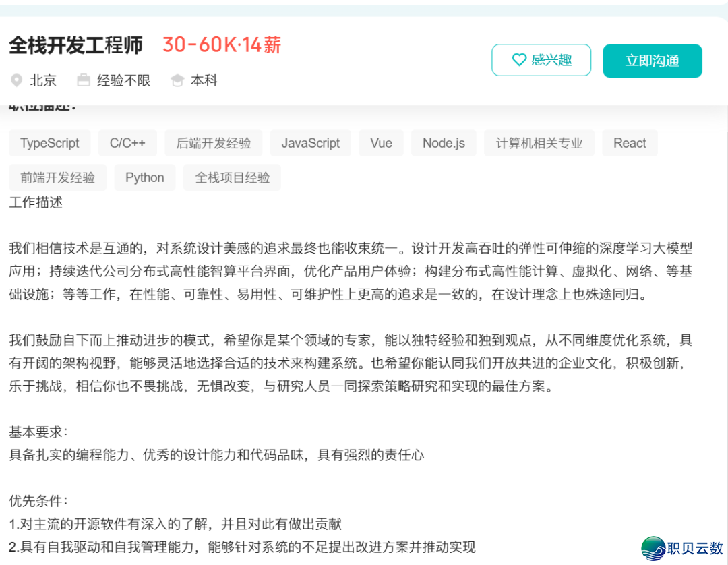Mark the job as 感兴趣
The width and height of the screenshot is (728, 565).
click(541, 60)
